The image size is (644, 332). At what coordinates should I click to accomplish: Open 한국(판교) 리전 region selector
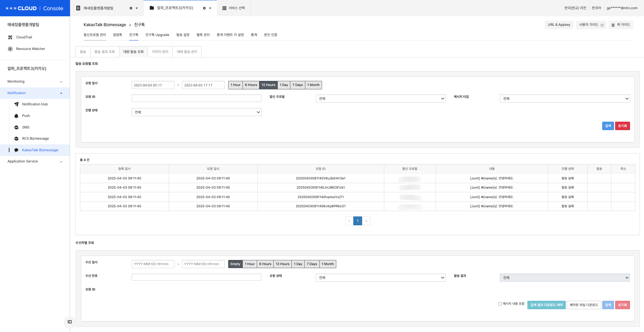point(575,8)
